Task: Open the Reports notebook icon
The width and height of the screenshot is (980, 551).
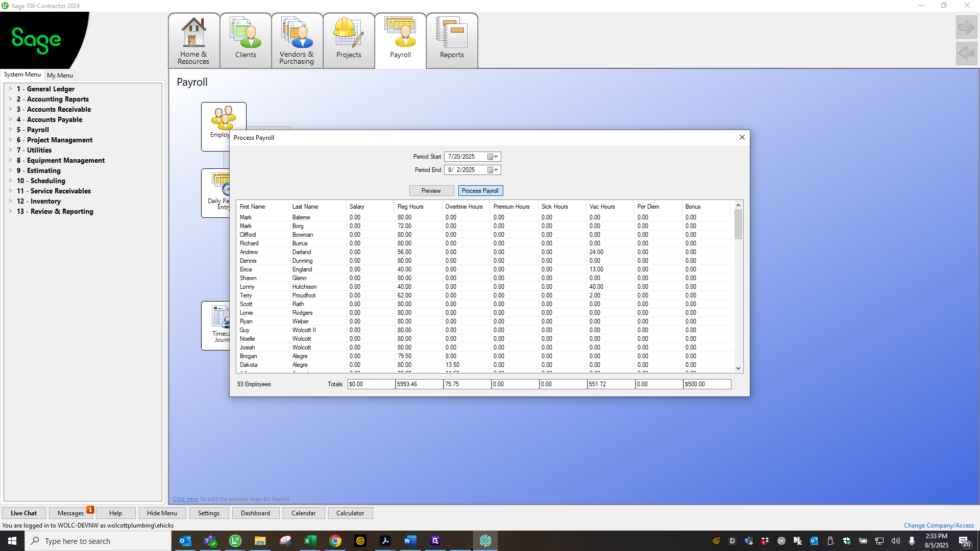Action: [x=452, y=41]
